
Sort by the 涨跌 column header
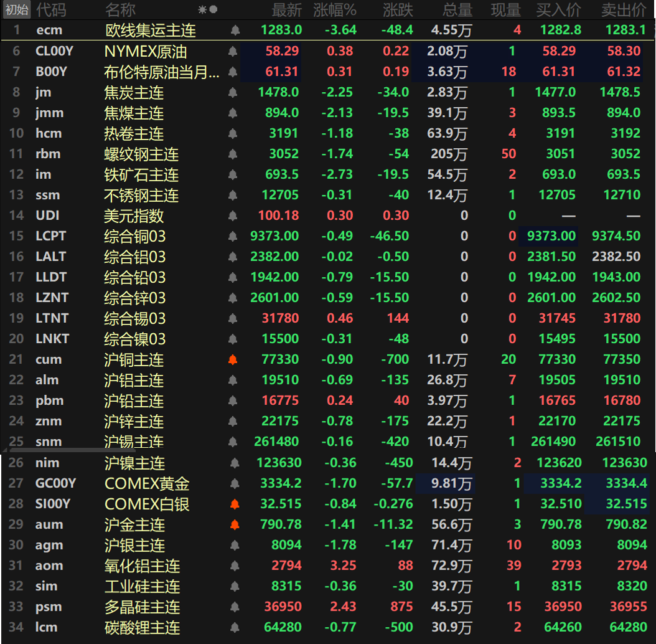(398, 9)
